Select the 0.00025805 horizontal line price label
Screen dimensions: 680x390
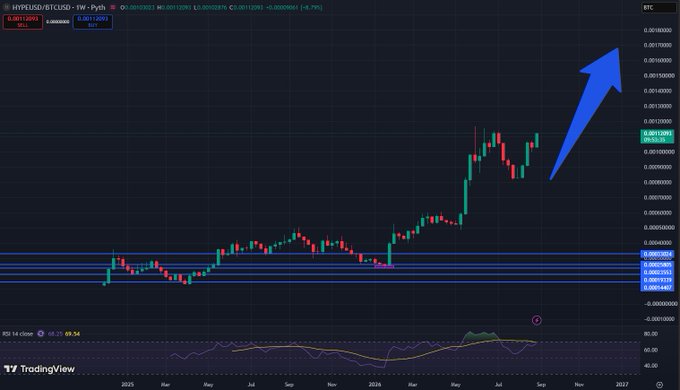pos(657,265)
